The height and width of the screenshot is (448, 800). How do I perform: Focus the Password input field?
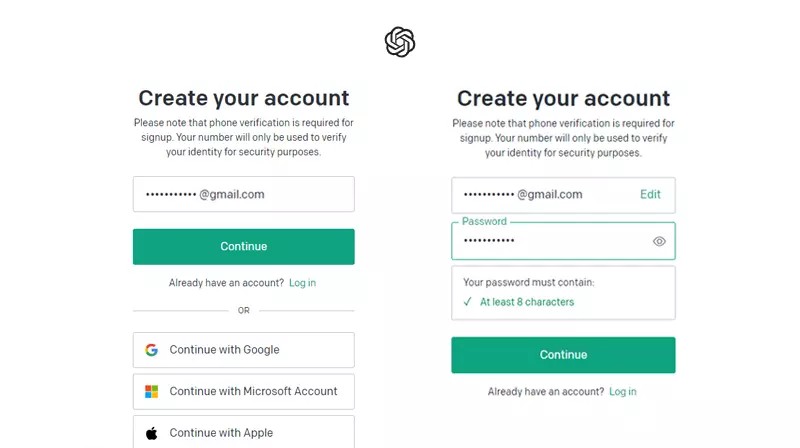point(550,241)
